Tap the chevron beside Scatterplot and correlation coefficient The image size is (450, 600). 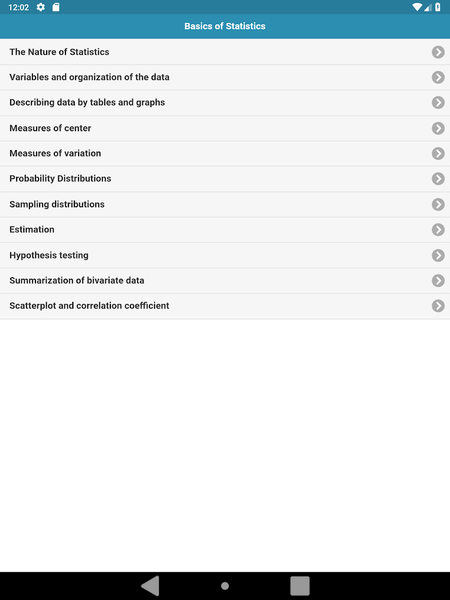(438, 306)
